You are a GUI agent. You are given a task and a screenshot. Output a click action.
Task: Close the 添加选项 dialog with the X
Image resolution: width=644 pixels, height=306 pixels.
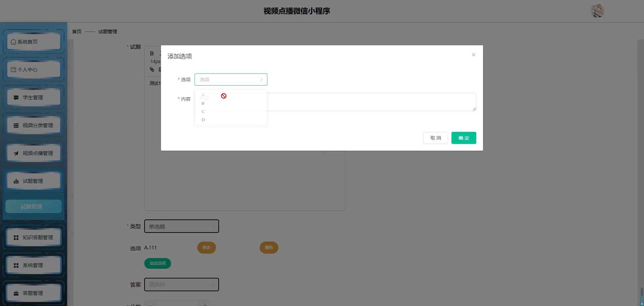click(x=474, y=55)
